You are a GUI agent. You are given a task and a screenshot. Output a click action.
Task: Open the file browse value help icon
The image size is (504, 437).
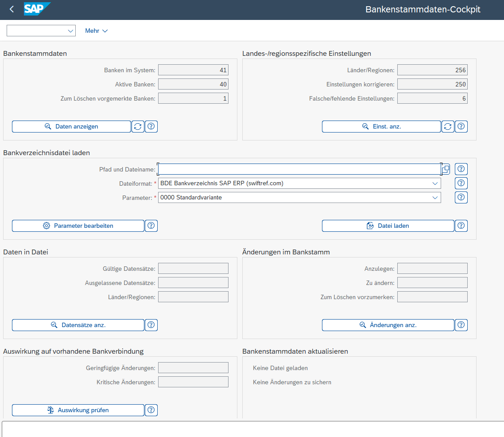tap(446, 169)
